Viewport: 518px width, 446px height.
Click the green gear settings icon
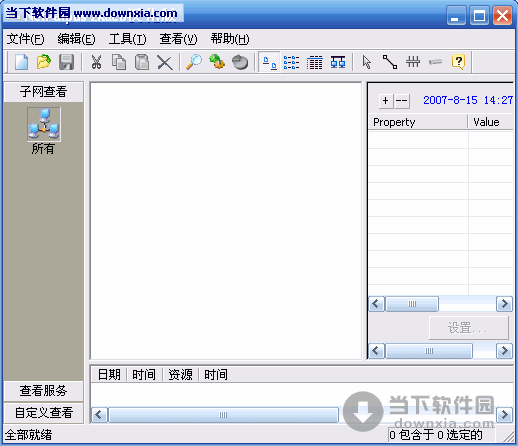click(x=217, y=62)
